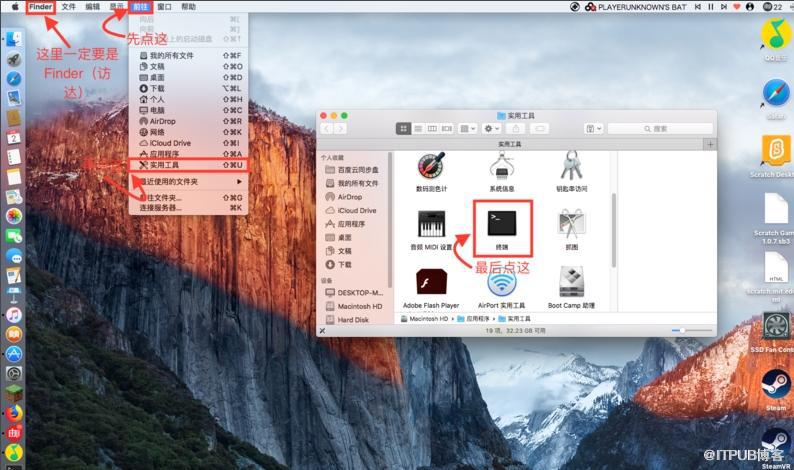Image resolution: width=794 pixels, height=470 pixels.
Task: Open 系统信息 System Information app
Action: coord(502,166)
